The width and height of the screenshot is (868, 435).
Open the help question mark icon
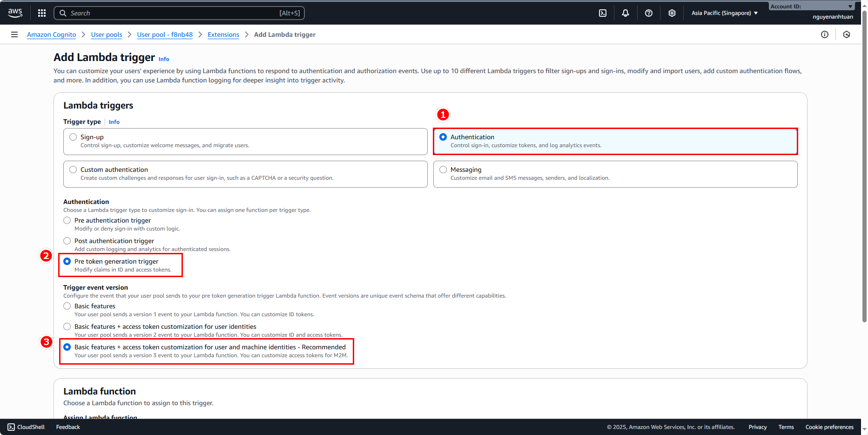[649, 13]
